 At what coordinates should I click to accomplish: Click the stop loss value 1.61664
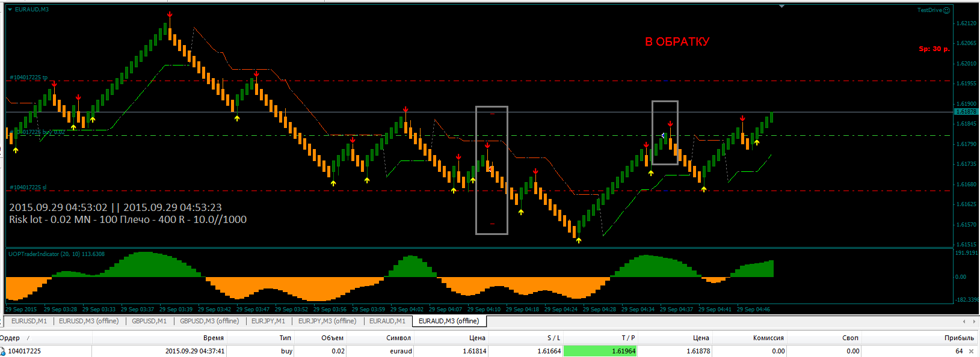click(x=549, y=351)
